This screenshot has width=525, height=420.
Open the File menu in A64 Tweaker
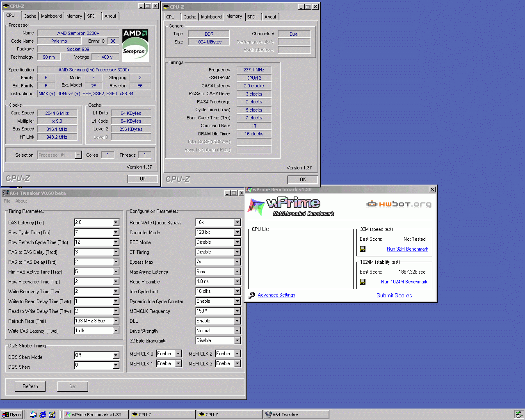[x=7, y=201]
